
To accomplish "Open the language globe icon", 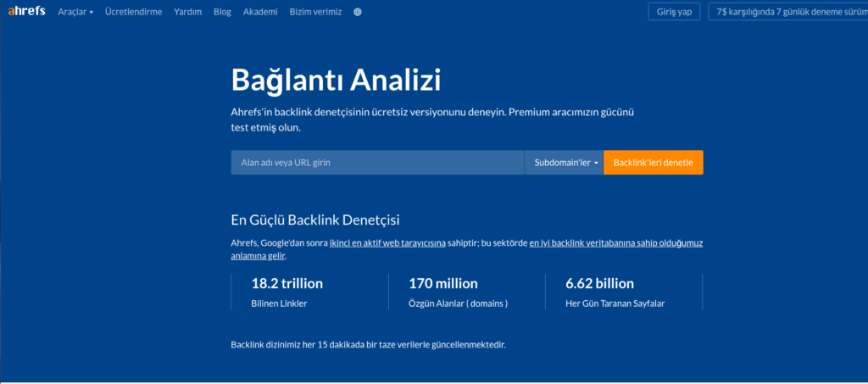I will click(358, 12).
